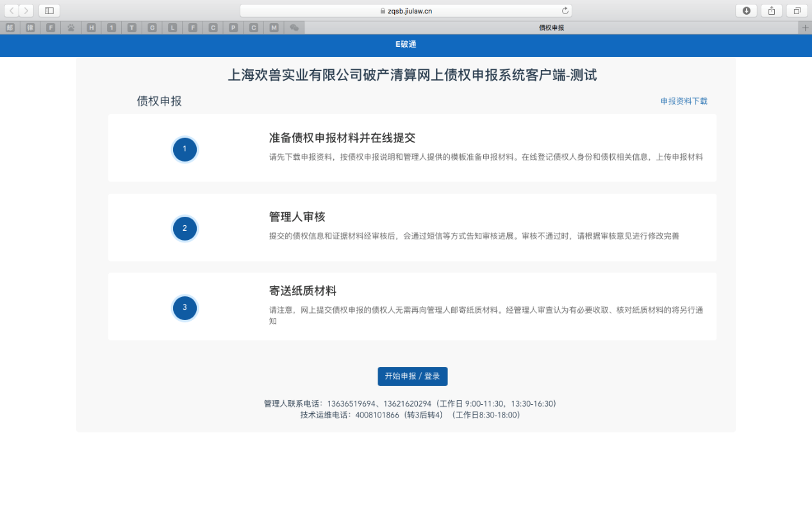Toggle the Safari sidebar button
Viewport: 812px width, 508px height.
tap(49, 10)
